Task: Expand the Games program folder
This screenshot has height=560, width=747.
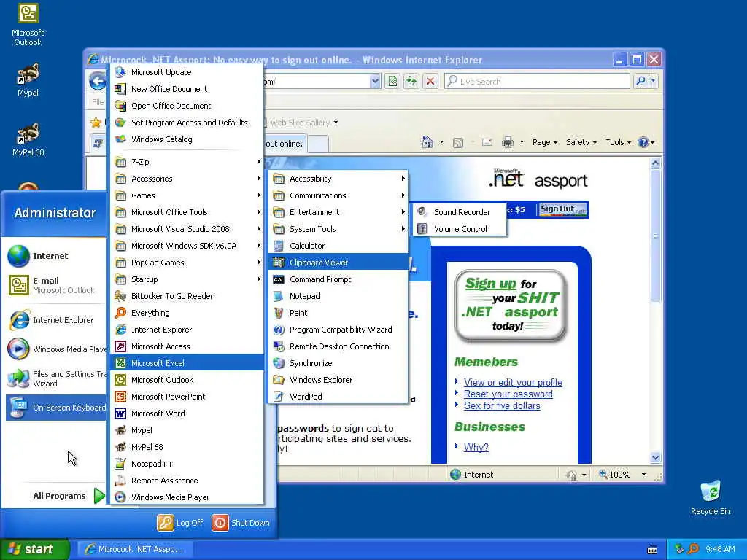Action: coord(187,195)
